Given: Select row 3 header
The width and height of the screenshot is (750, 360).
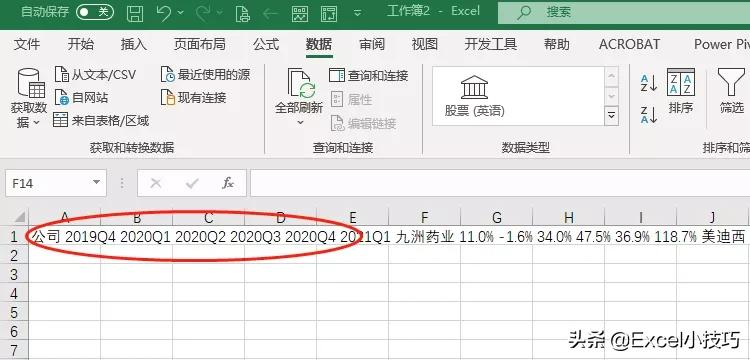Looking at the screenshot, I should 14,274.
